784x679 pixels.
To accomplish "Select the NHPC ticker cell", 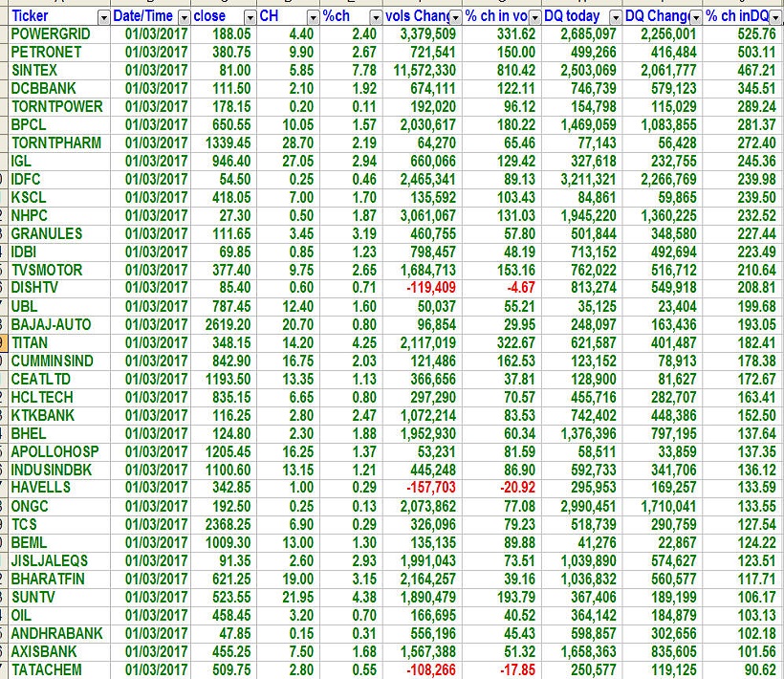I will [59, 215].
